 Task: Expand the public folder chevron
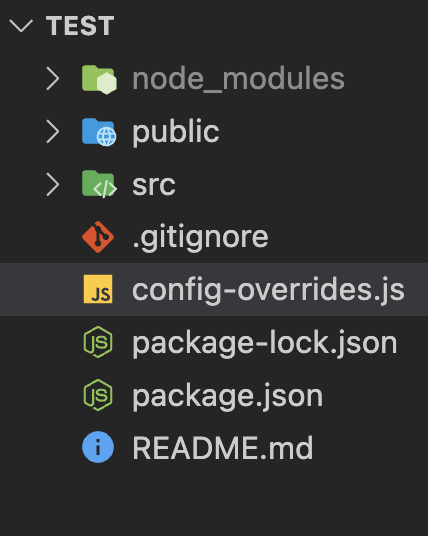pyautogui.click(x=53, y=132)
